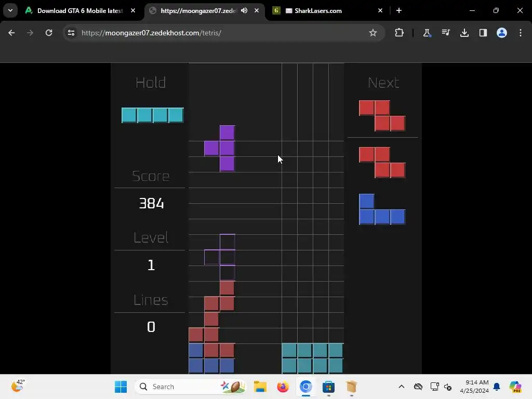Open Microsoft Store from taskbar
Image resolution: width=532 pixels, height=399 pixels.
[328, 387]
